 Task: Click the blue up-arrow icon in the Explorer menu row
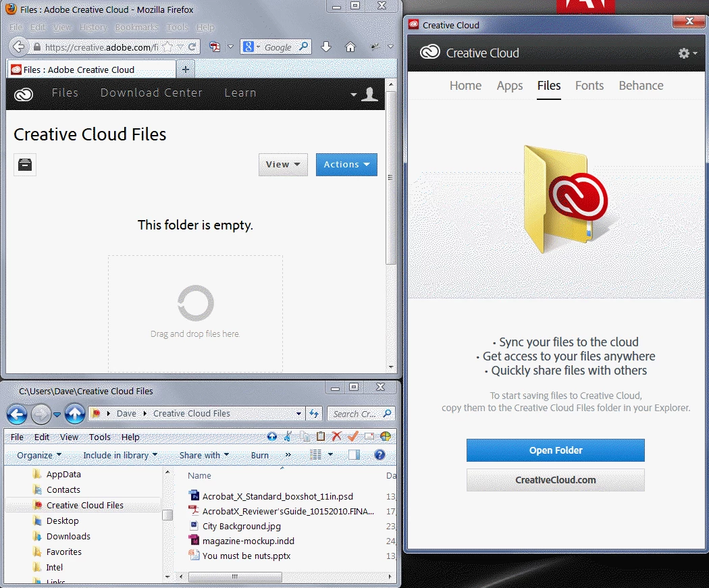(x=271, y=436)
